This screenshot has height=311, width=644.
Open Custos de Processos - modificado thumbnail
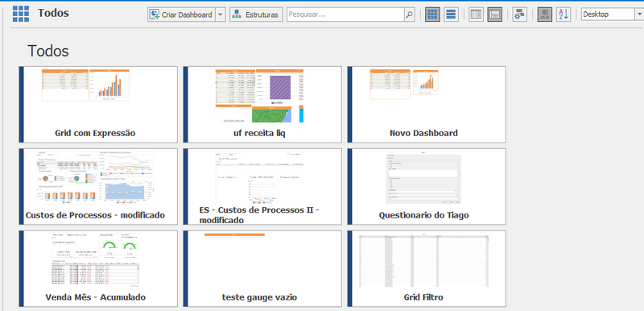(98, 186)
